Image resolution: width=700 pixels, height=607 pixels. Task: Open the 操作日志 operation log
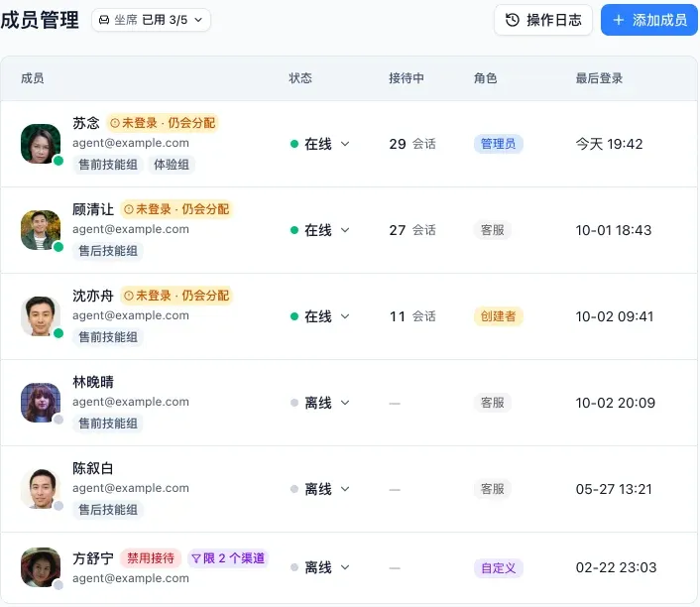(x=543, y=20)
